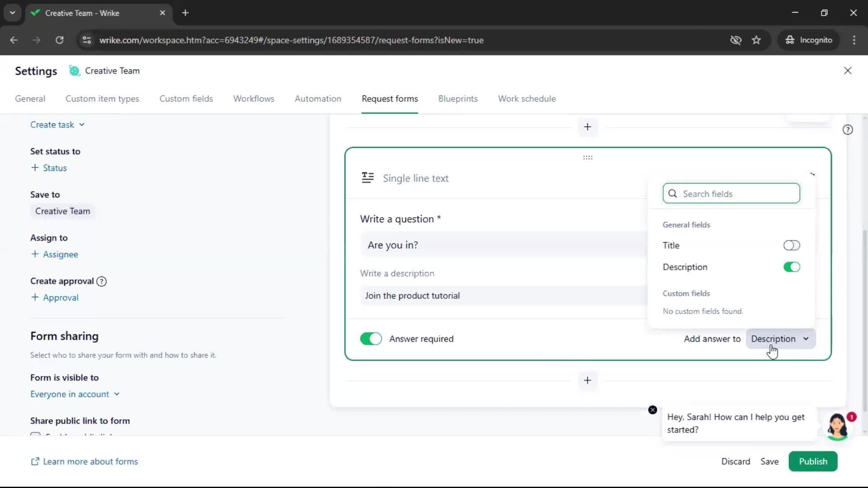This screenshot has height=488, width=868.
Task: Click the 'Form sharing' heading
Action: click(x=64, y=336)
